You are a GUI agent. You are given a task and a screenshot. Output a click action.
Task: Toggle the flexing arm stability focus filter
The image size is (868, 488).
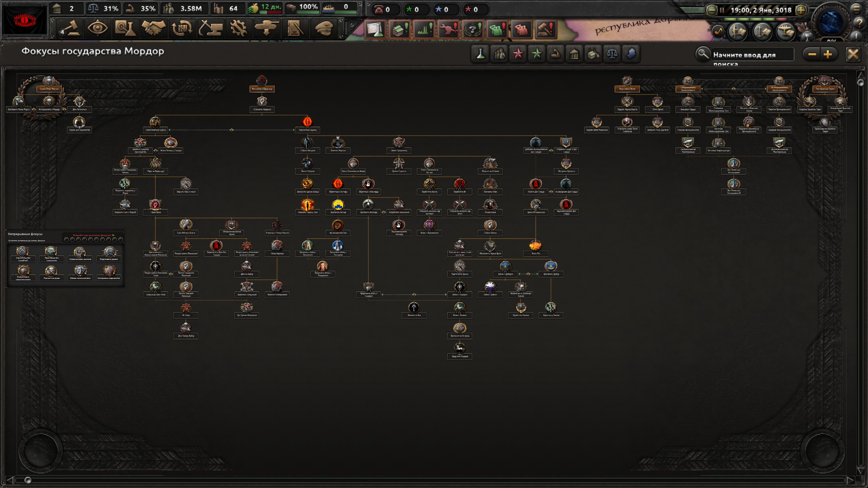coord(556,54)
